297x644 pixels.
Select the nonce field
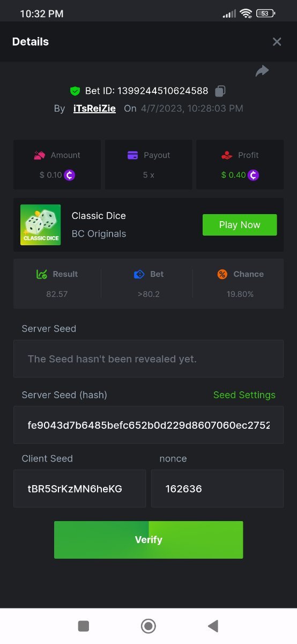(x=218, y=489)
